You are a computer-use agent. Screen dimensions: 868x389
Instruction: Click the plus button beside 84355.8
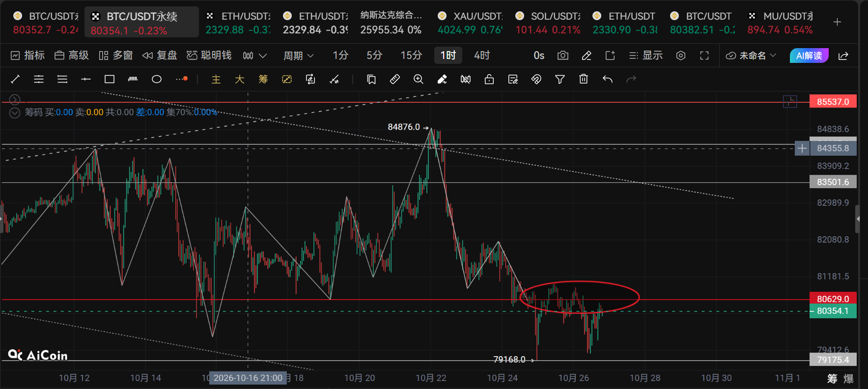coord(802,148)
